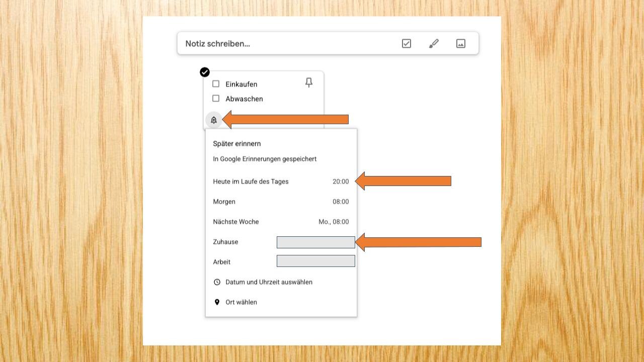Image resolution: width=644 pixels, height=362 pixels.
Task: Select the Zuhause location reminder
Action: (281, 242)
